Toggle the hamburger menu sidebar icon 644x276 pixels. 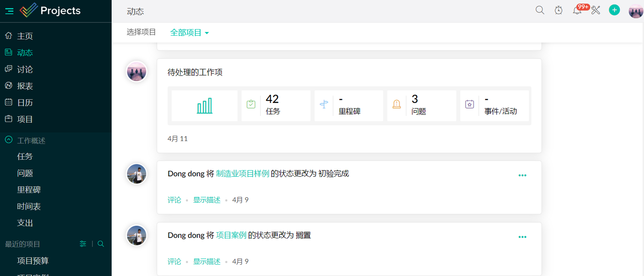tap(9, 11)
